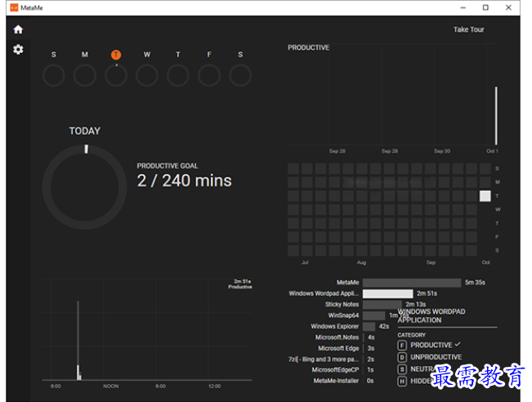Screen dimensions: 532x402
Task: Select the highlighted orange Tuesday day marker
Action: tap(116, 55)
